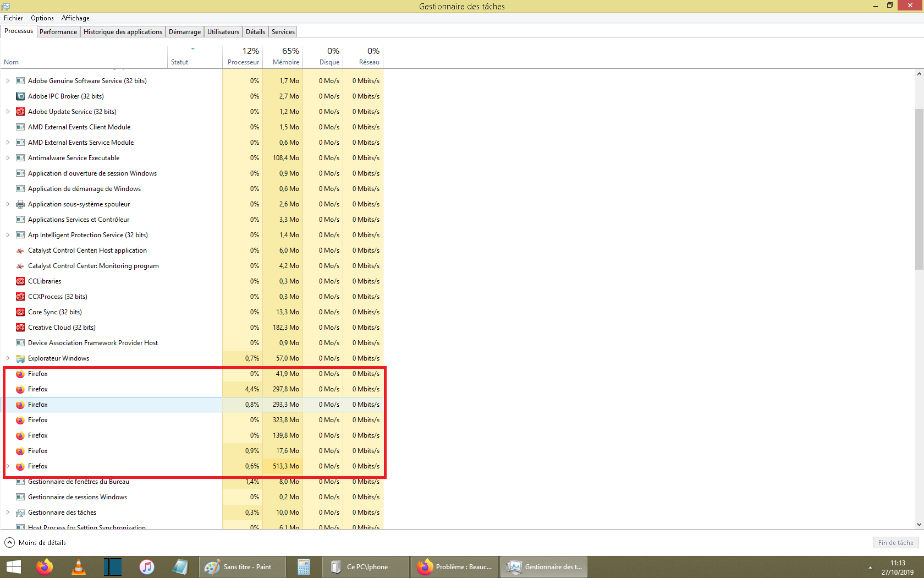Click the Firefox icon in the 297,8 Mo row
This screenshot has width=924, height=578.
20,389
